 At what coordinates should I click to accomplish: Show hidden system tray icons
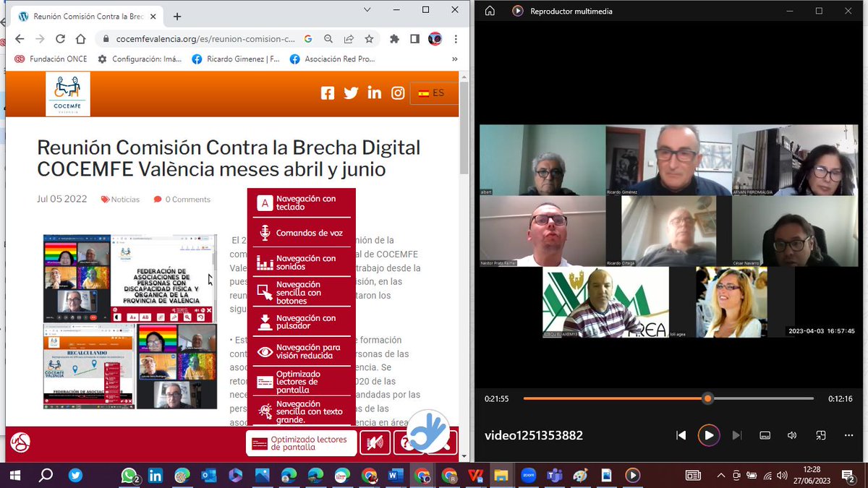pos(721,475)
